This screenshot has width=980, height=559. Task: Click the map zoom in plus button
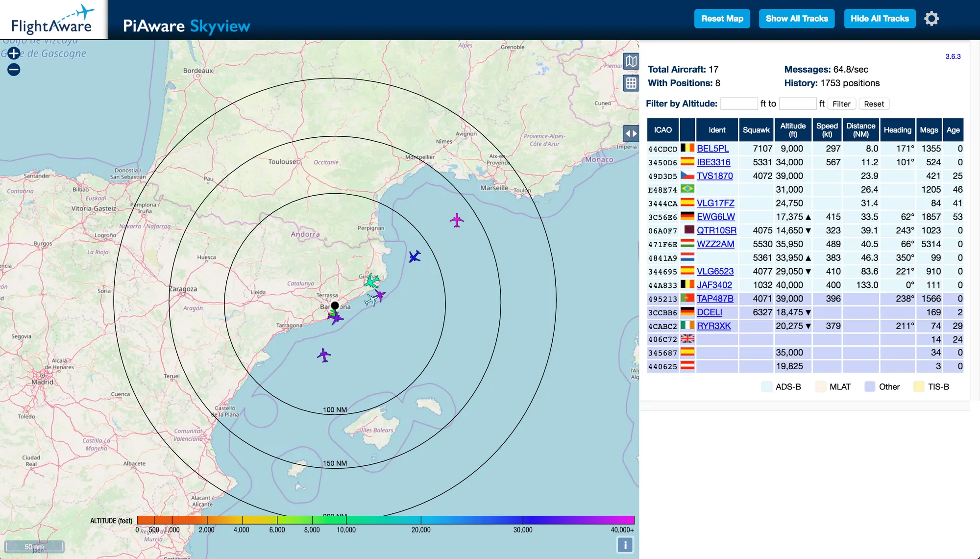pyautogui.click(x=14, y=53)
